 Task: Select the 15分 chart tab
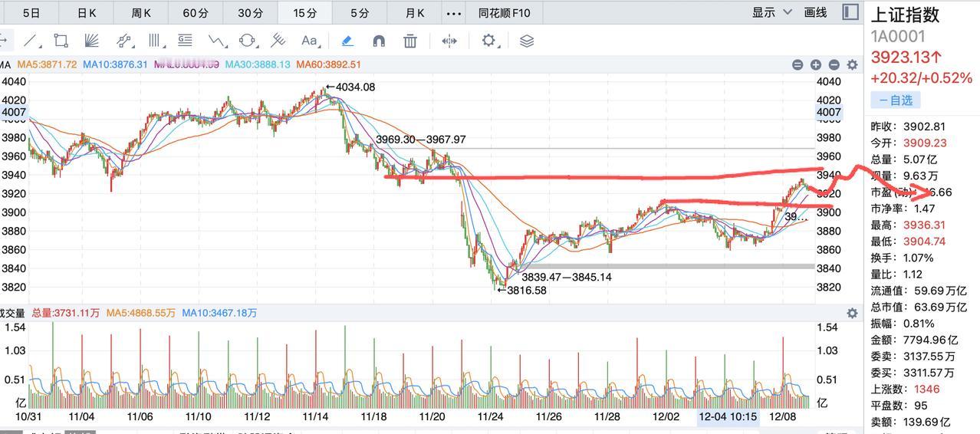pos(304,12)
